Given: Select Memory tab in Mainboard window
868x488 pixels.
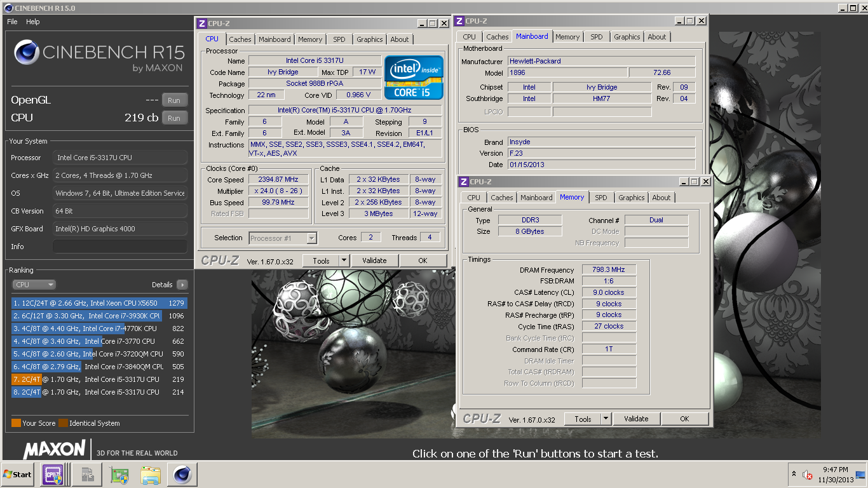Looking at the screenshot, I should coord(567,37).
